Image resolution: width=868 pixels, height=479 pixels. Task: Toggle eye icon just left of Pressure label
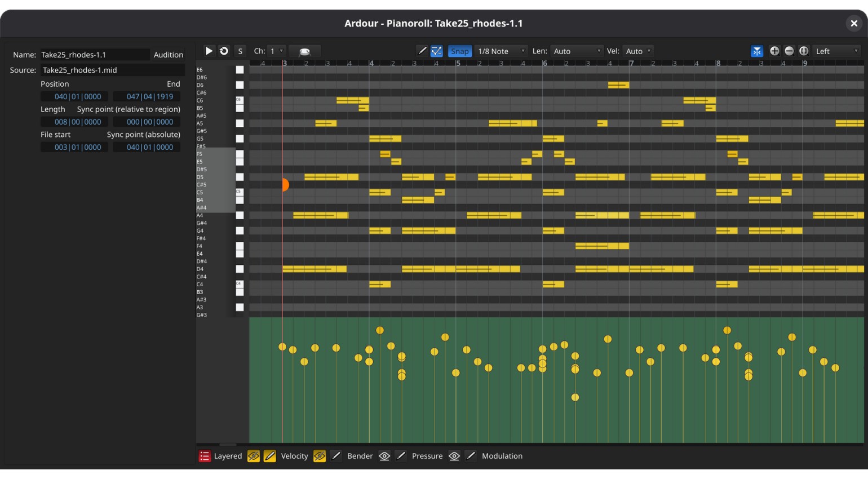[x=384, y=456]
